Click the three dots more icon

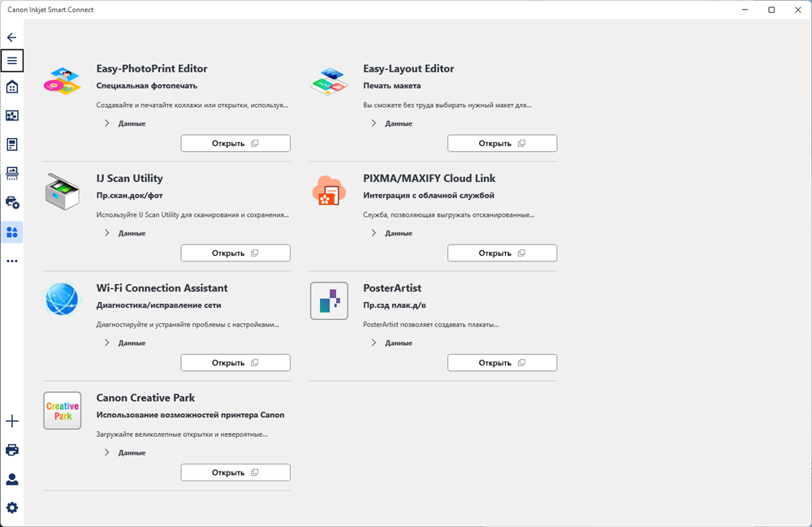tap(12, 261)
